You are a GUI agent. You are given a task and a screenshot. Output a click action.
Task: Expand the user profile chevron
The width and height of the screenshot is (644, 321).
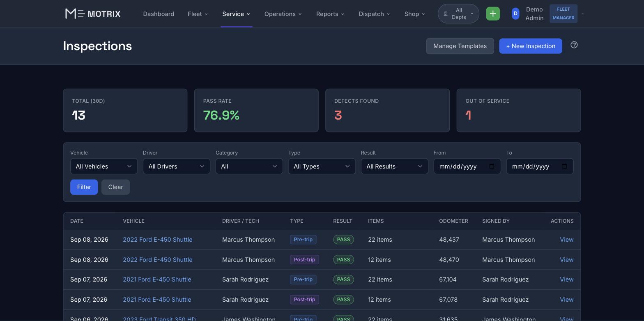582,14
